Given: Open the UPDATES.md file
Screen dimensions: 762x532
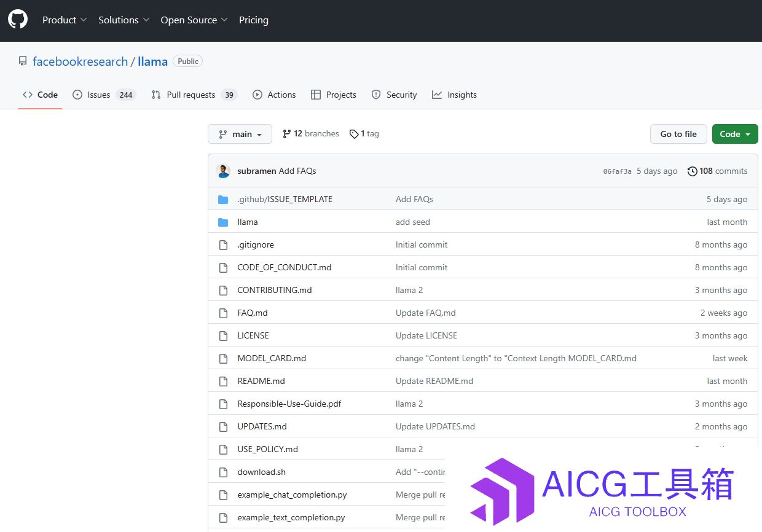Looking at the screenshot, I should pos(262,427).
